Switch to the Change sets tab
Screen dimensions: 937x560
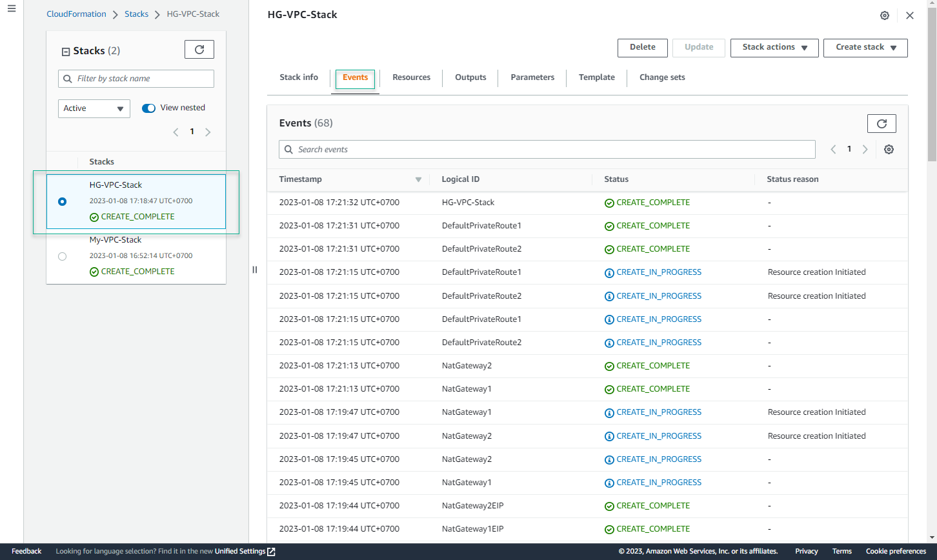coord(662,77)
